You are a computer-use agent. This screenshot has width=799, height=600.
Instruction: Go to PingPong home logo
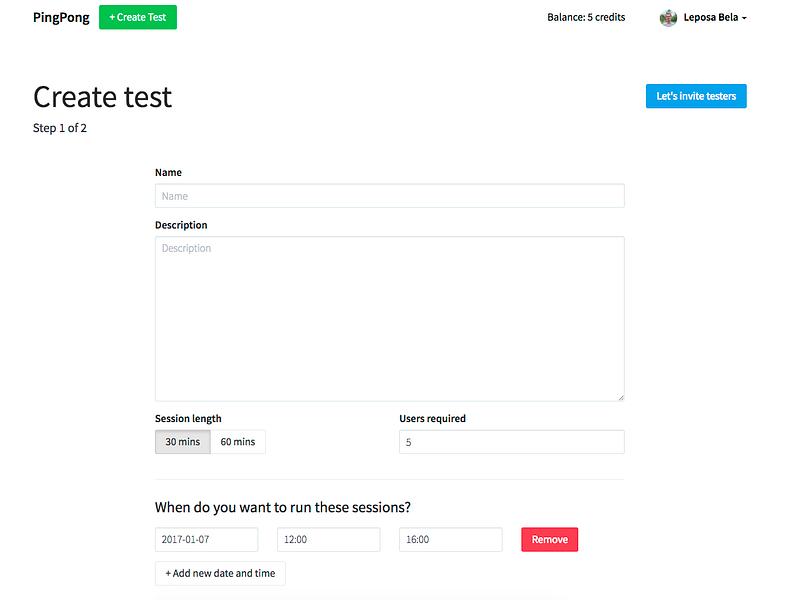61,17
